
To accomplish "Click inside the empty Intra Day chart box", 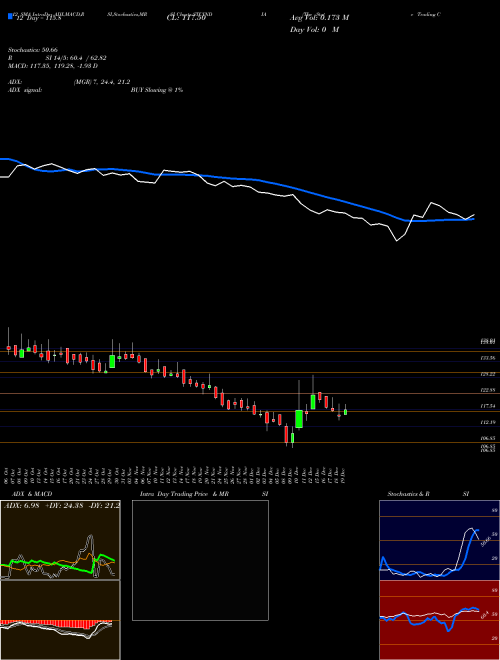I will [x=200, y=560].
